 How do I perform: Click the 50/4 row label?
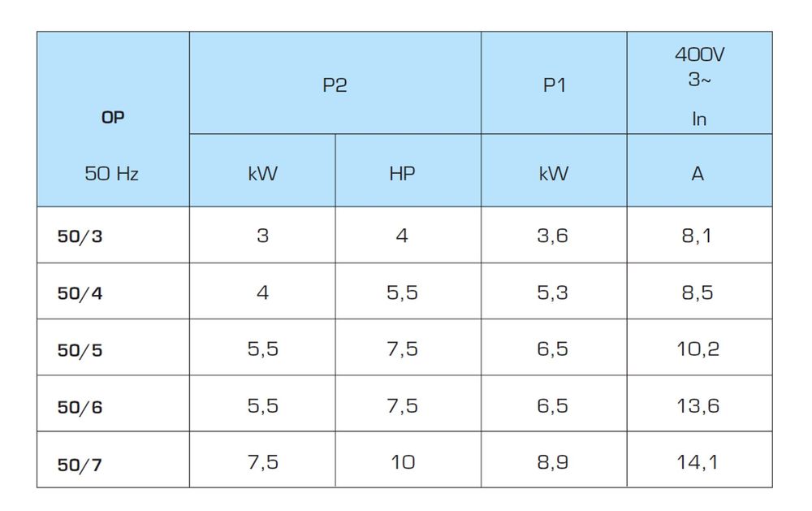click(x=80, y=293)
